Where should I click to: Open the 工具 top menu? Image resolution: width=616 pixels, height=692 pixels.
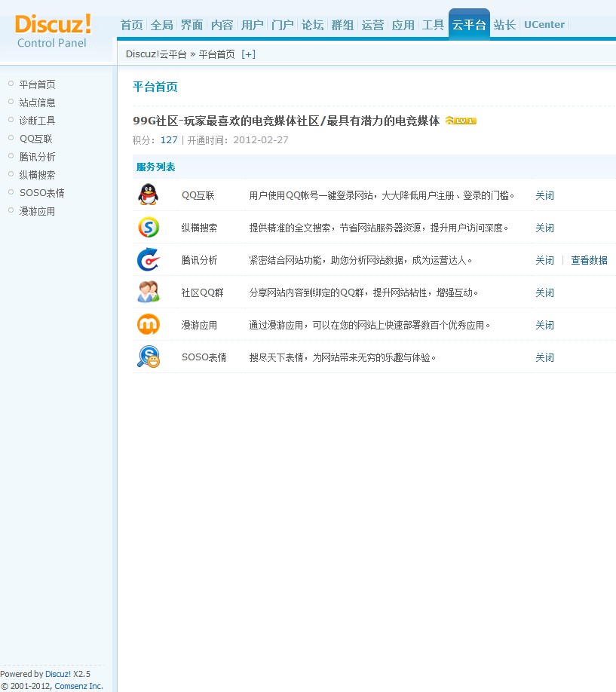point(433,25)
